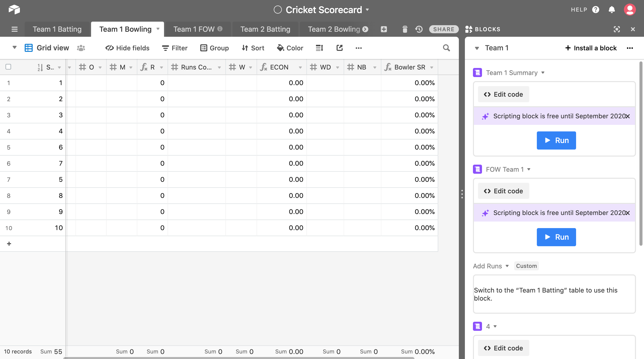
Task: Click the share view export icon
Action: (x=340, y=48)
